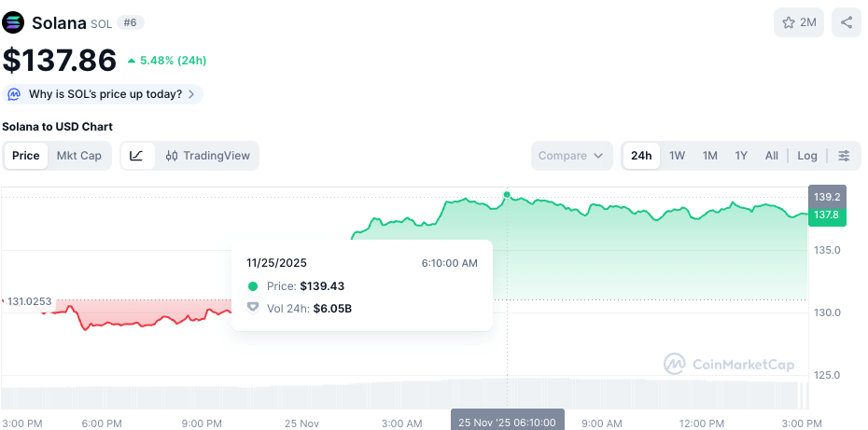Image resolution: width=868 pixels, height=430 pixels.
Task: Add Solana to watchlist with star button
Action: [798, 22]
